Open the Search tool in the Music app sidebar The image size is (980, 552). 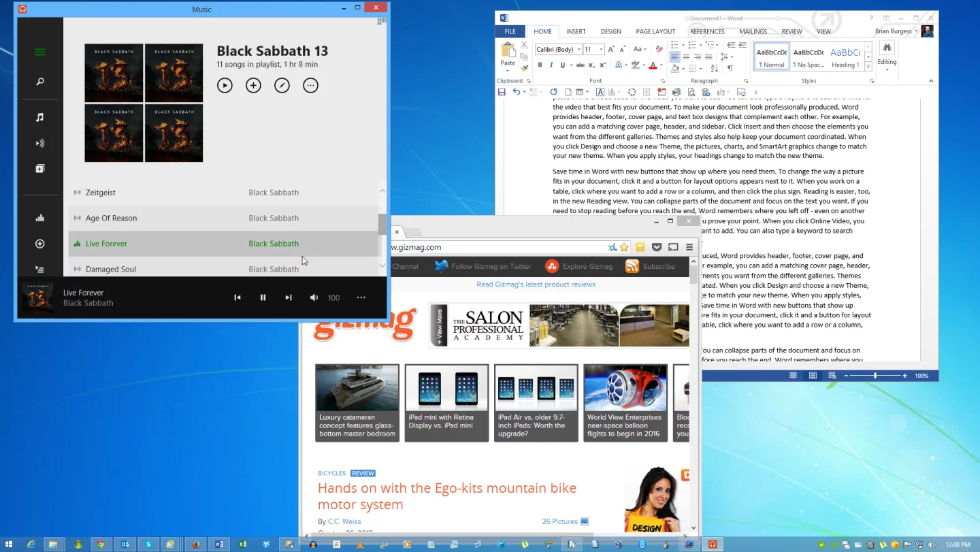pyautogui.click(x=39, y=81)
